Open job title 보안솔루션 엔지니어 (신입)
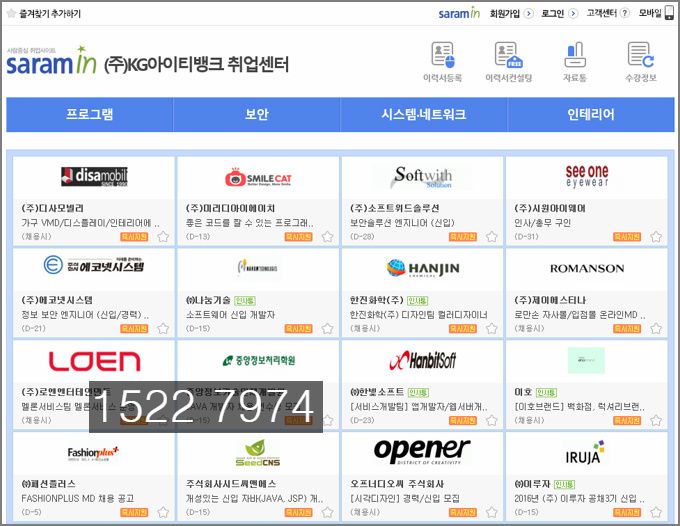The height and width of the screenshot is (526, 680). tap(402, 223)
